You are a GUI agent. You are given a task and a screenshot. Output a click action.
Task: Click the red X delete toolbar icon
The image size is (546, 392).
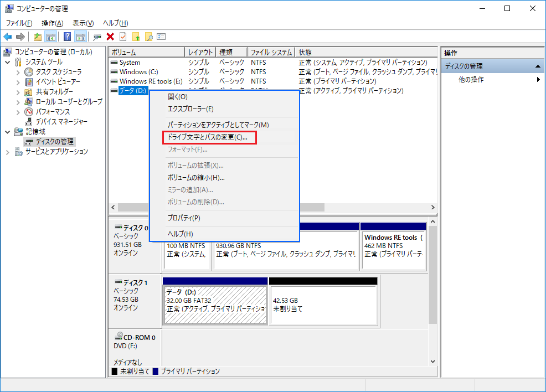click(x=110, y=37)
